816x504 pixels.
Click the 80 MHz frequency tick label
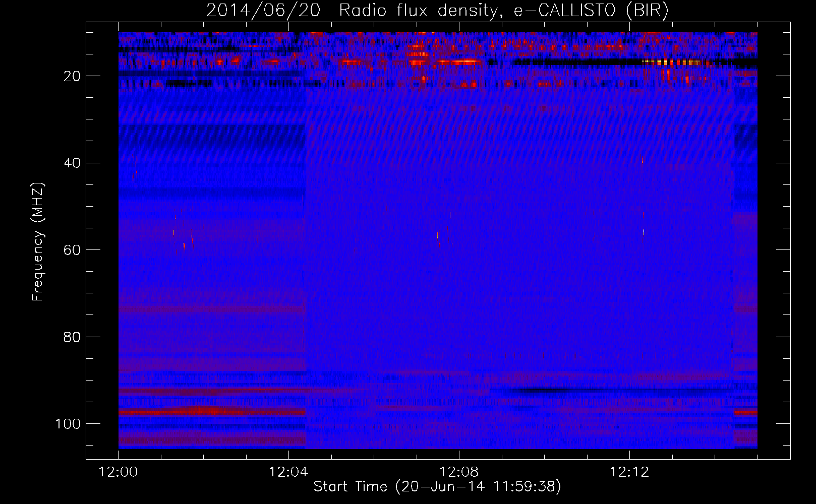coord(72,337)
